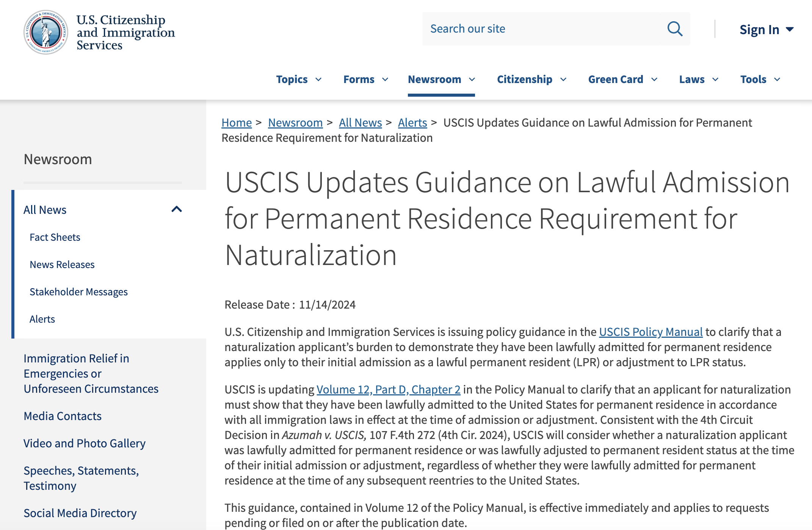Follow the Newsroom breadcrumb link

click(295, 122)
